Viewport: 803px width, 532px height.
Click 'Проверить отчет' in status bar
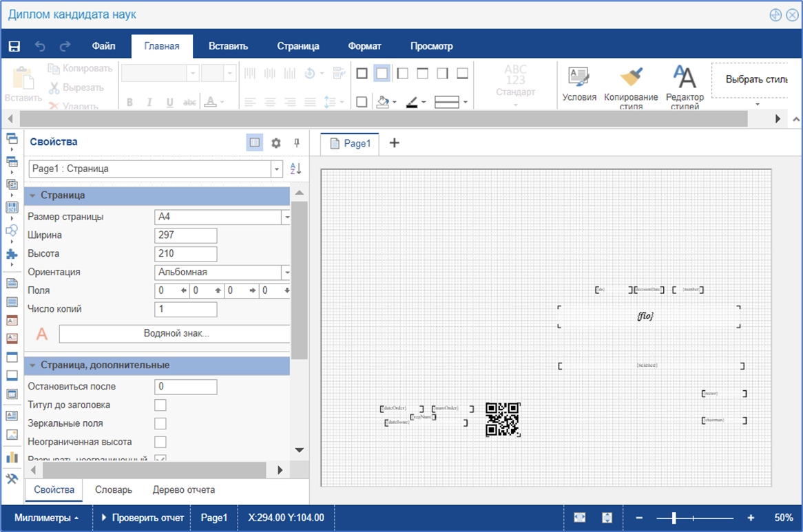143,518
